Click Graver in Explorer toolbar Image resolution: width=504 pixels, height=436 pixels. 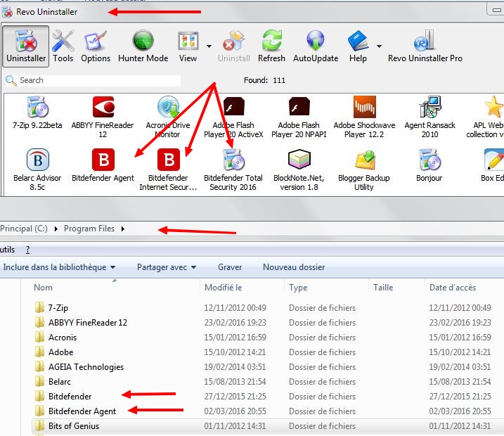click(x=230, y=267)
